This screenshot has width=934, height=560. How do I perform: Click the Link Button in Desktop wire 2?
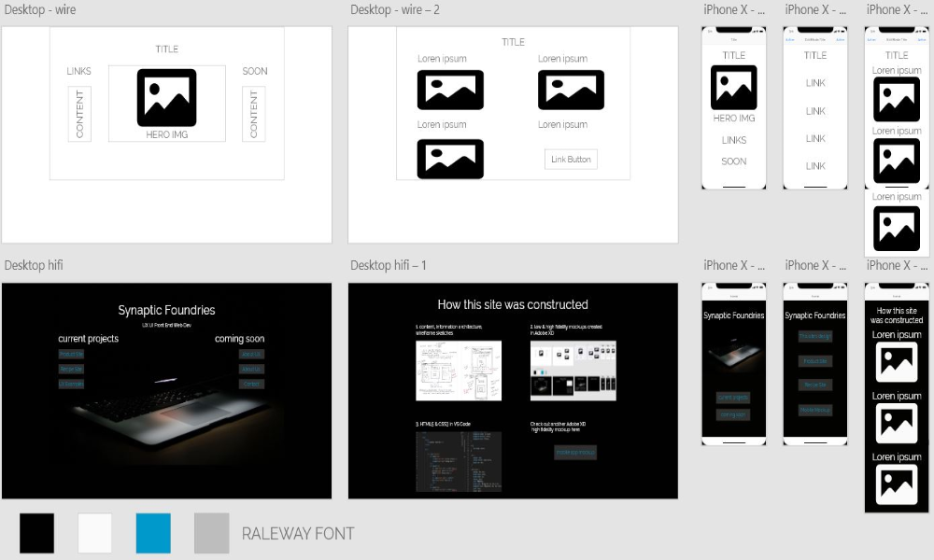[571, 160]
